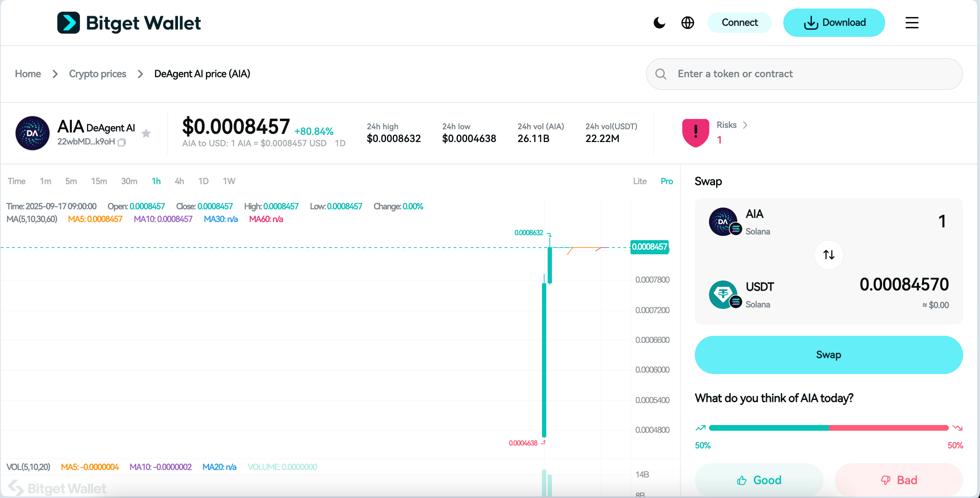Click the AIA DeAgent token logo
This screenshot has width=980, height=498.
[x=32, y=133]
